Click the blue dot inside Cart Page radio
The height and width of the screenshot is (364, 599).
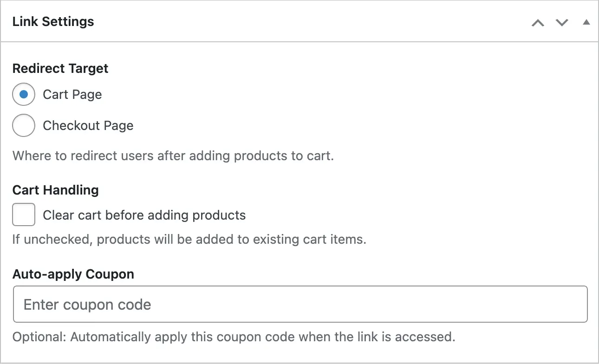tap(24, 95)
